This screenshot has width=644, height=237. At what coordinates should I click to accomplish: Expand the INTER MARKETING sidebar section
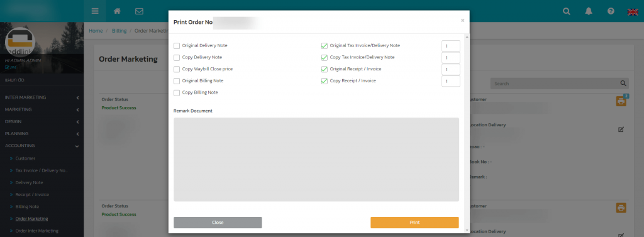(42, 98)
